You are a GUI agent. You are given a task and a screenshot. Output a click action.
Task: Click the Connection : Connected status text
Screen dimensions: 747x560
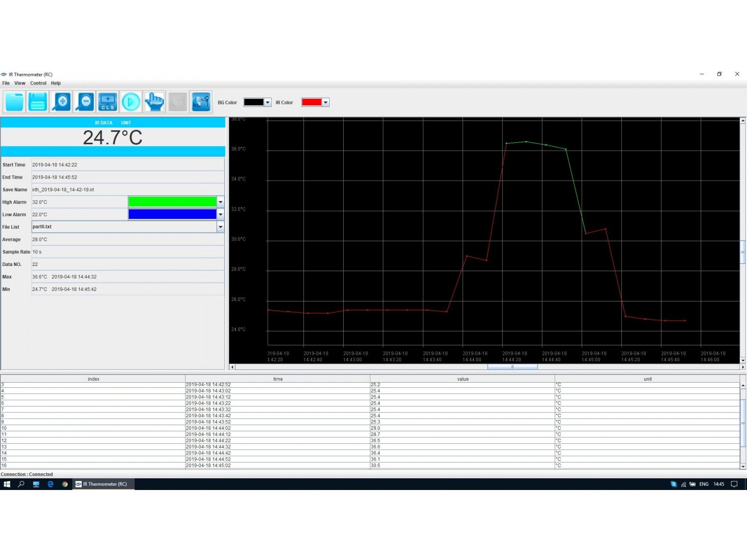[x=27, y=474]
